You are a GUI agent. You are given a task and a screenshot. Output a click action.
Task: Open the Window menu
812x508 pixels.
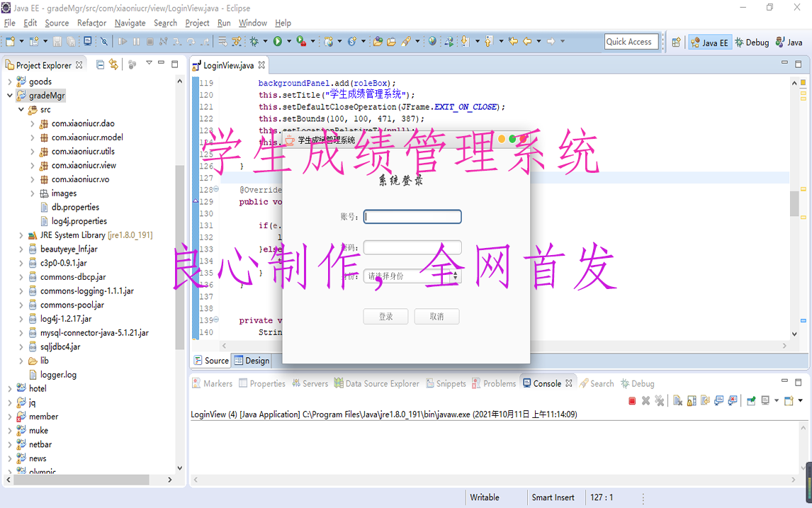point(253,23)
